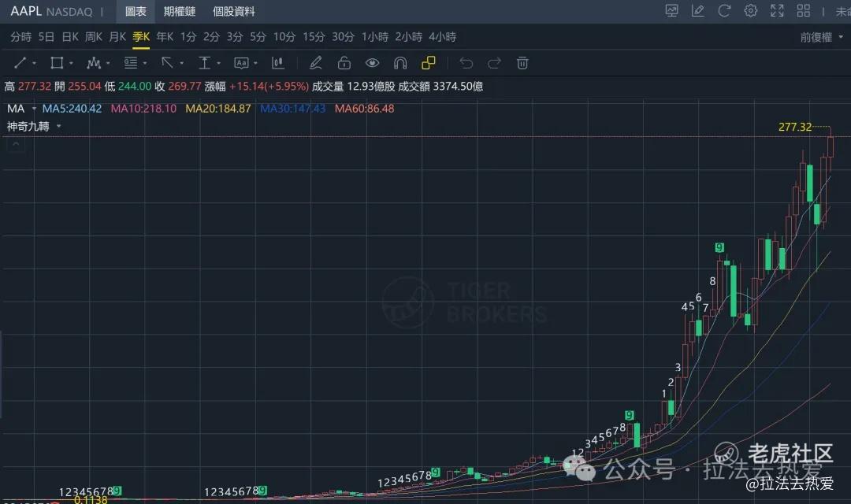The image size is (851, 504).
Task: Expand the text tool dropdown arrow
Action: [255, 64]
